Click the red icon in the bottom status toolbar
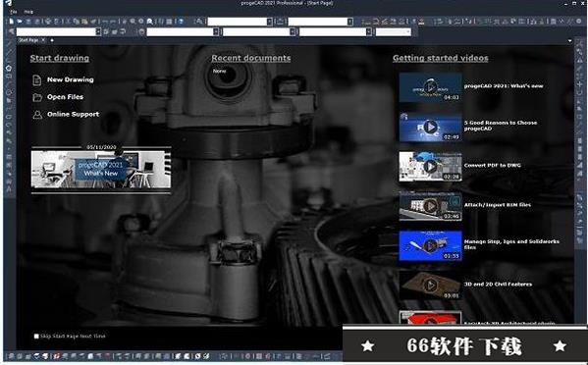This screenshot has height=365, width=588. coord(57,356)
